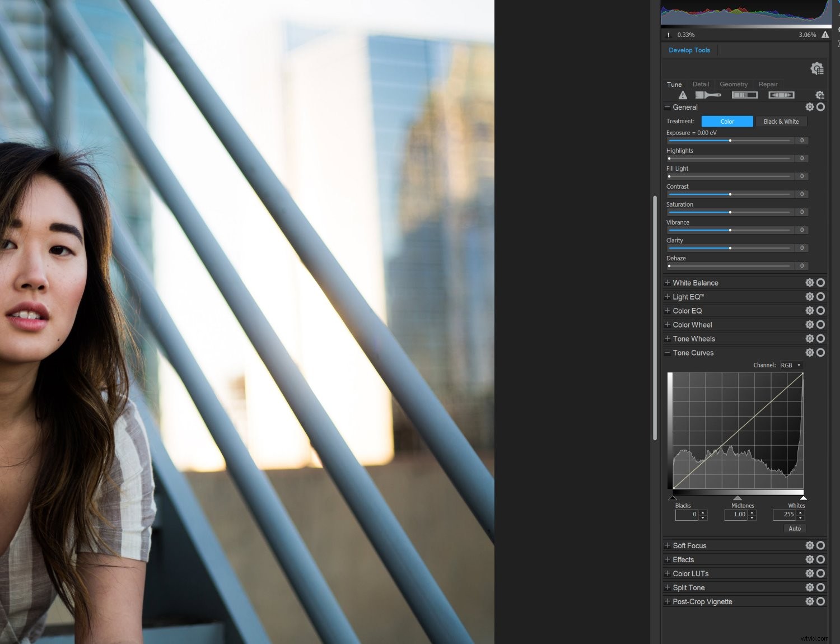Image resolution: width=840 pixels, height=644 pixels.
Task: Switch to the Geometry tab
Action: click(734, 84)
